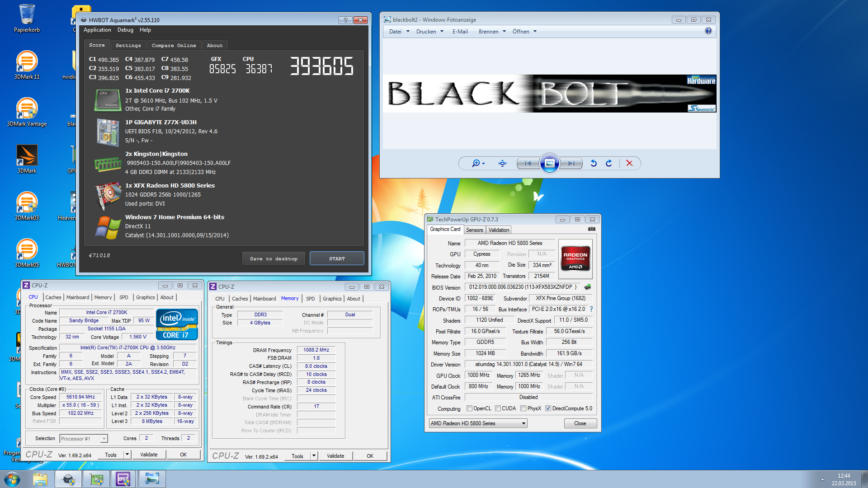This screenshot has width=868, height=488.
Task: Open Mainboard tab in left CPU-Z
Action: tap(78, 297)
